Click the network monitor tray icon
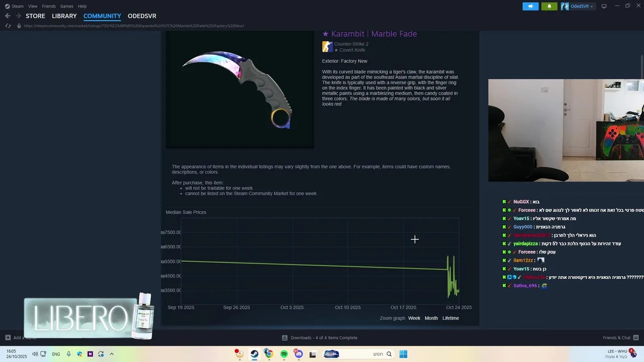 [x=43, y=354]
